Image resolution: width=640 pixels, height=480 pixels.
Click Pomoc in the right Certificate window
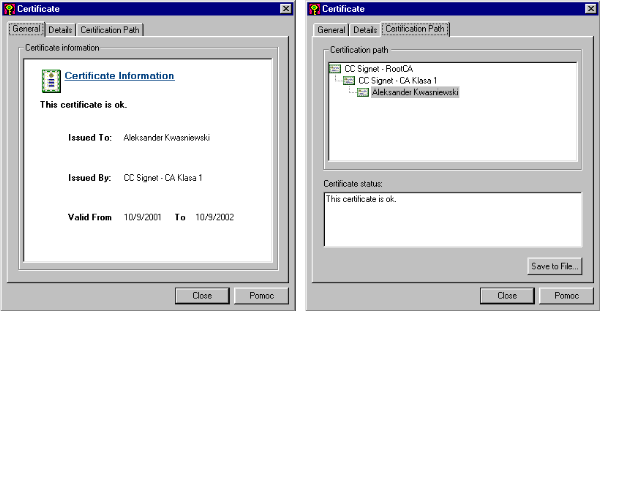point(567,296)
